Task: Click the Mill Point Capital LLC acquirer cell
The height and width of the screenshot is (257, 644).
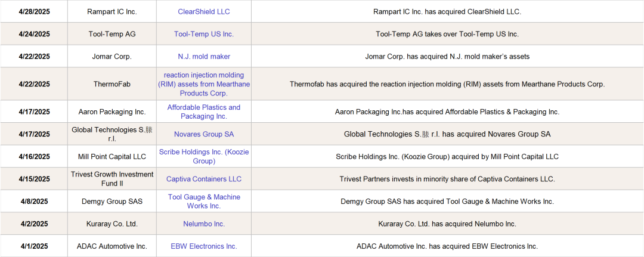Action: click(112, 156)
